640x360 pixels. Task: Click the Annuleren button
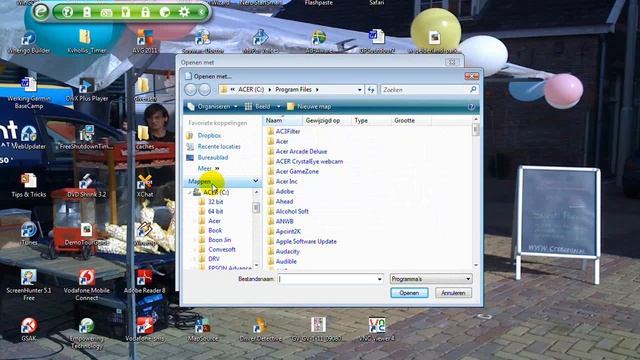click(x=453, y=293)
